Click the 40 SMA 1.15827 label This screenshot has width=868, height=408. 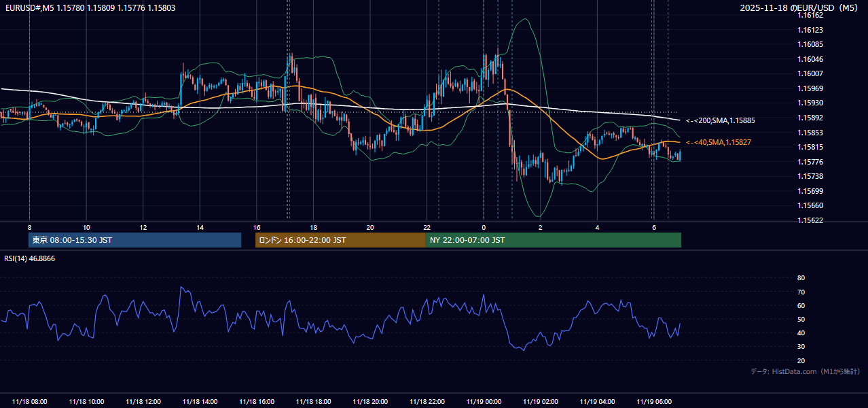(719, 142)
